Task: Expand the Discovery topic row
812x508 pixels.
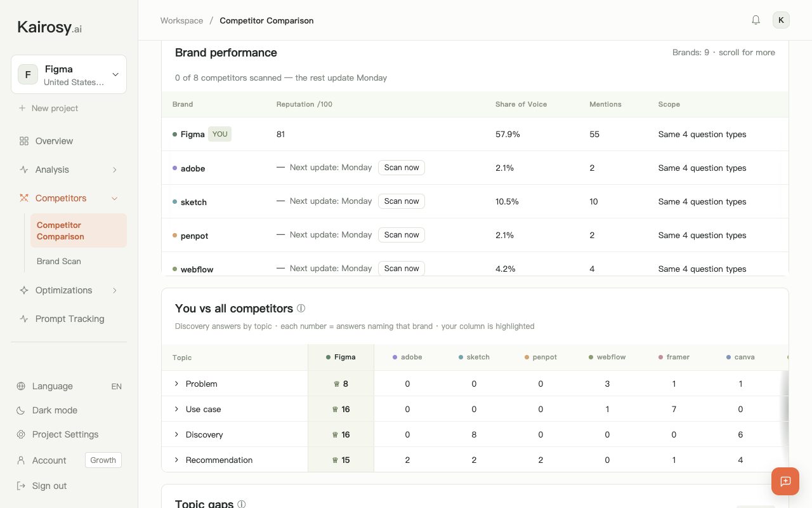Action: click(176, 434)
